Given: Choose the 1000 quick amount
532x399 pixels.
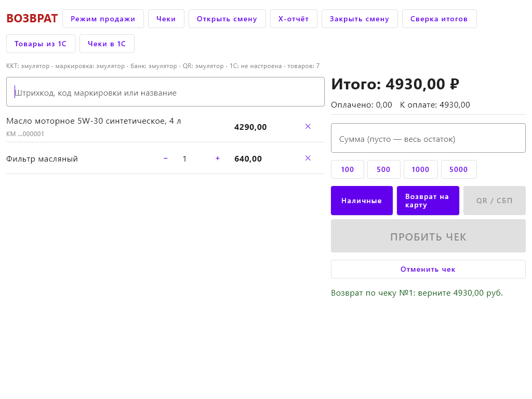Looking at the screenshot, I should [421, 169].
